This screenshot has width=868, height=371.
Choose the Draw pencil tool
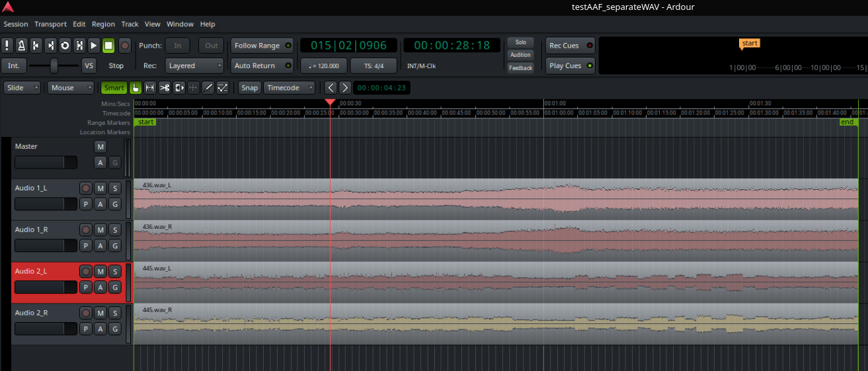tap(208, 88)
